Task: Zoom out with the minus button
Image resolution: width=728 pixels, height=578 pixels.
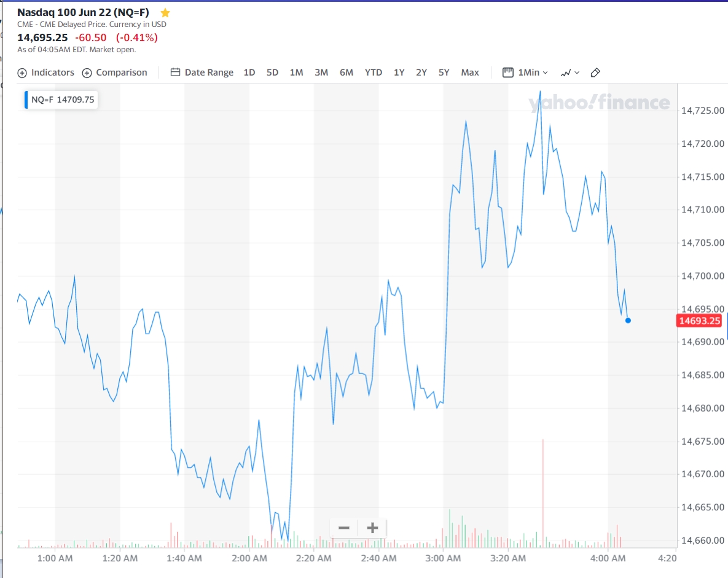Action: [x=344, y=528]
